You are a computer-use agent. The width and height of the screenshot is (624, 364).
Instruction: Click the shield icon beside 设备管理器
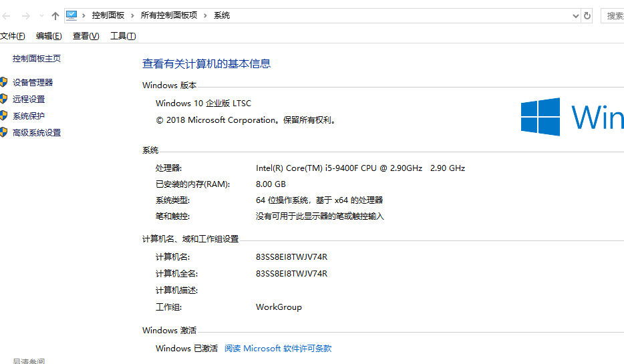click(4, 82)
